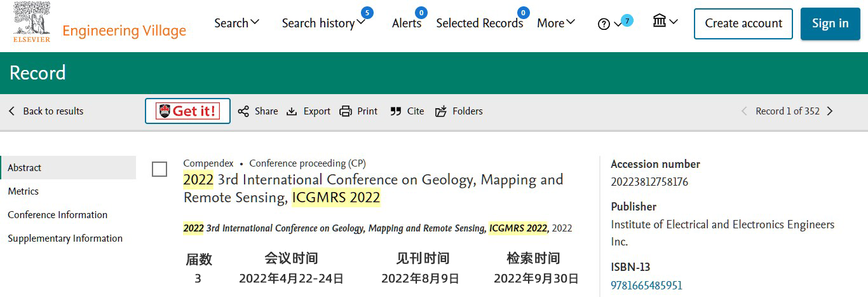Jump to Conference Information section

pyautogui.click(x=58, y=215)
